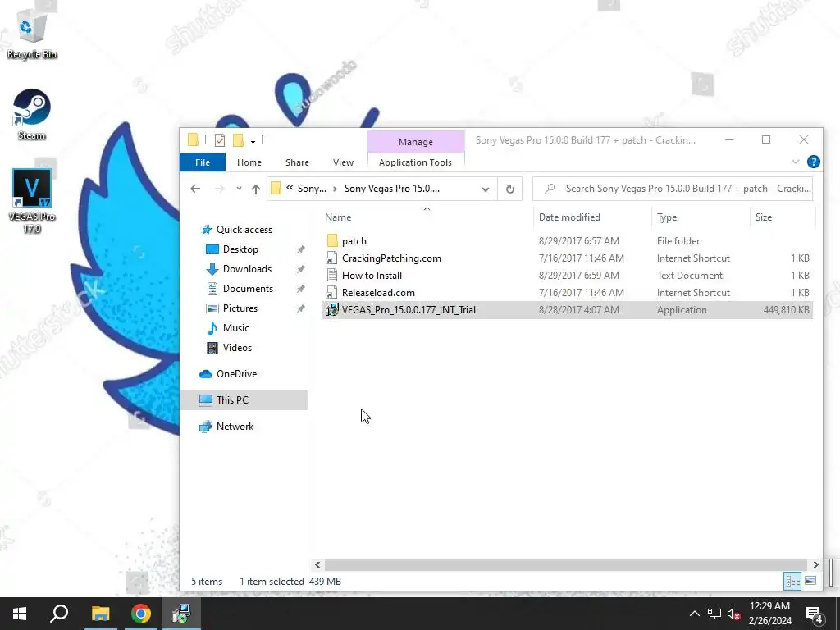This screenshot has height=630, width=840.
Task: Click the patch folder icon
Action: [x=332, y=241]
